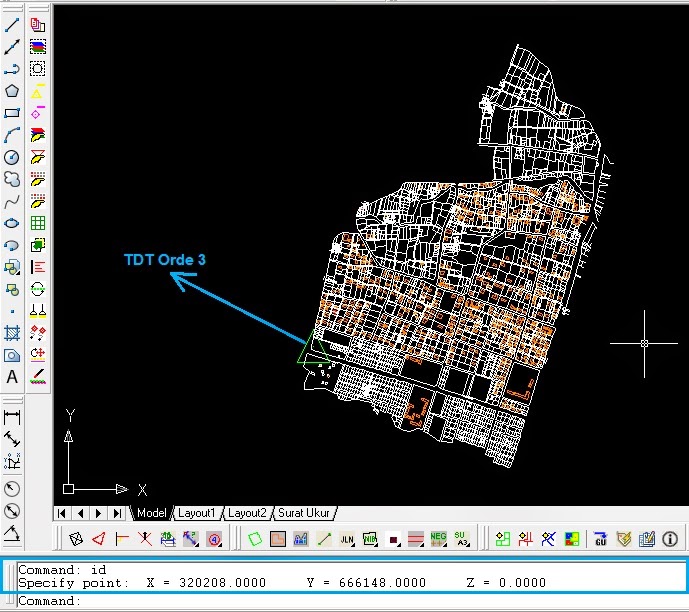Select the Line draw tool
Screen dimensions: 689x612
pos(12,23)
